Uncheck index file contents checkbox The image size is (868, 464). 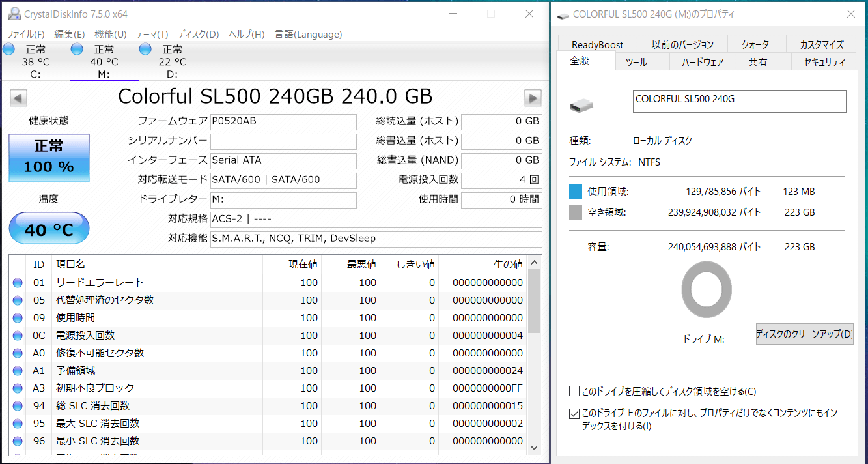(x=574, y=414)
